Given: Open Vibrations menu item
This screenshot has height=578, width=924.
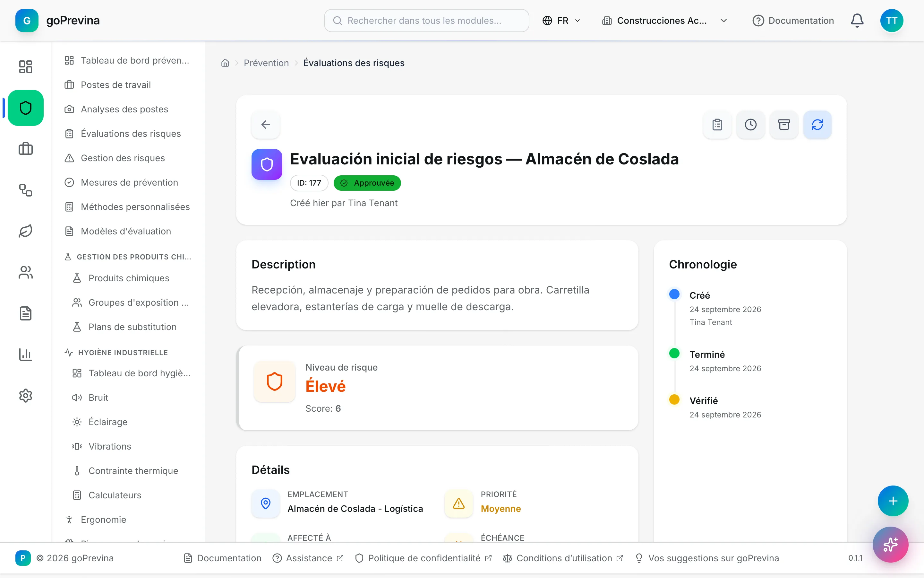Looking at the screenshot, I should point(132,446).
